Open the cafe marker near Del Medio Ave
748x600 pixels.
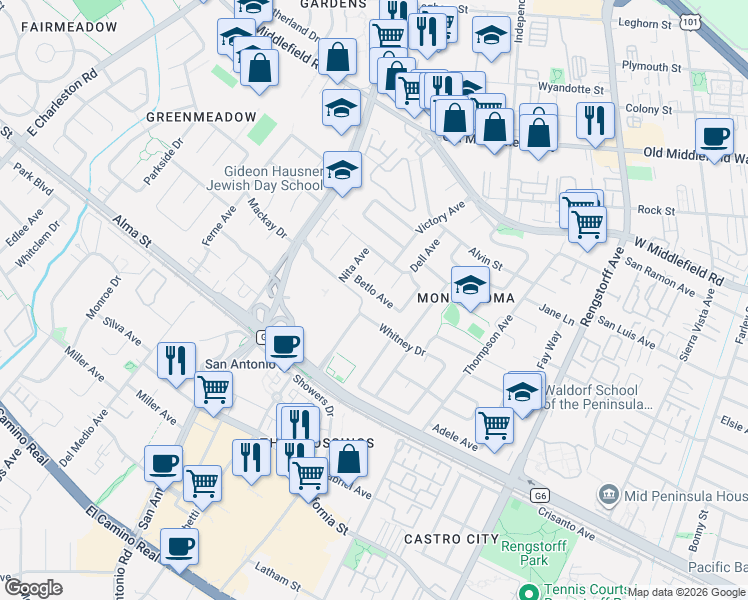pyautogui.click(x=164, y=466)
